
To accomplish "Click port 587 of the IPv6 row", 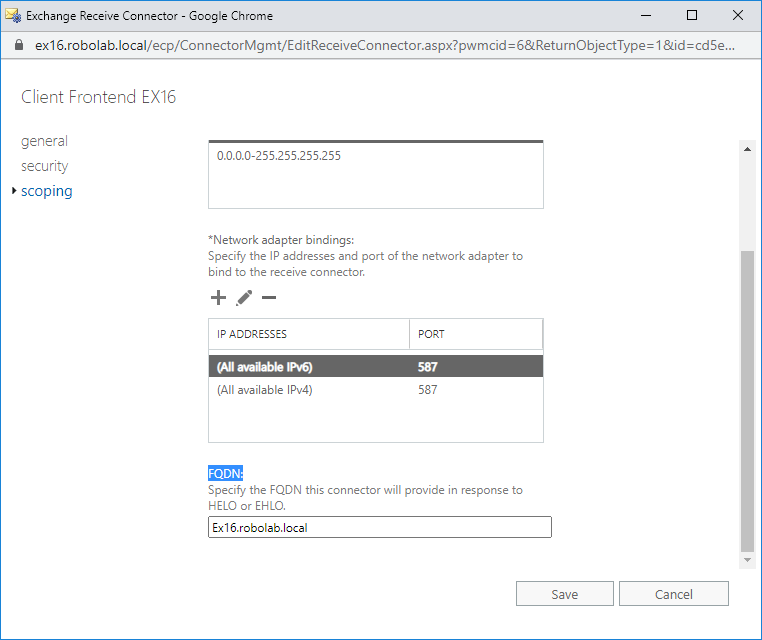I will [428, 367].
